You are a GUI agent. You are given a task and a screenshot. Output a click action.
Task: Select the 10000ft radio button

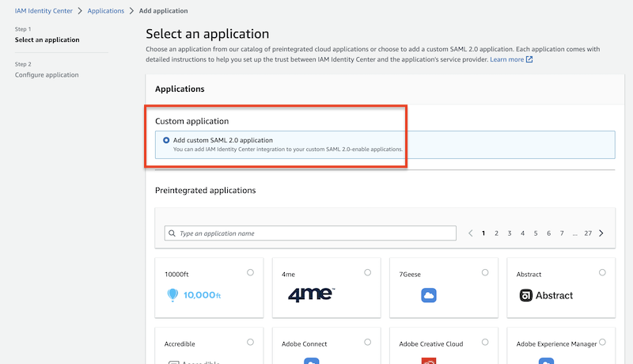point(250,272)
